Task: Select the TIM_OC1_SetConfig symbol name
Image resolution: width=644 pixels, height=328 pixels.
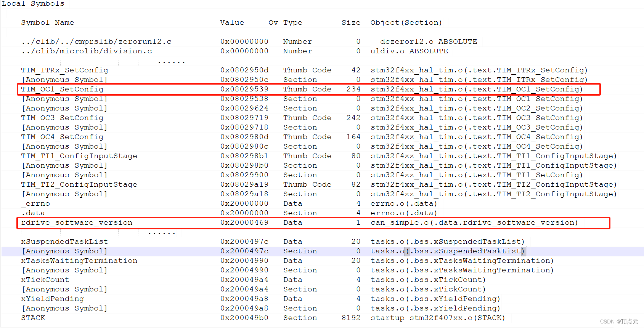Action: point(62,89)
